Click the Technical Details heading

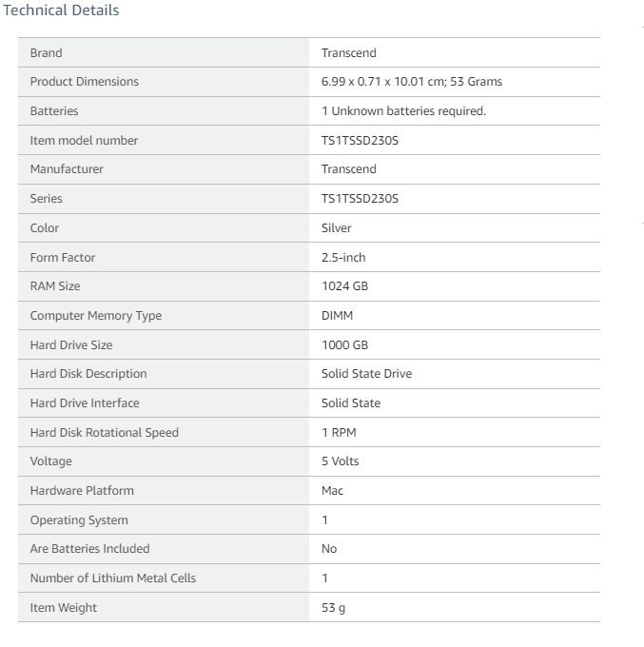pyautogui.click(x=61, y=10)
